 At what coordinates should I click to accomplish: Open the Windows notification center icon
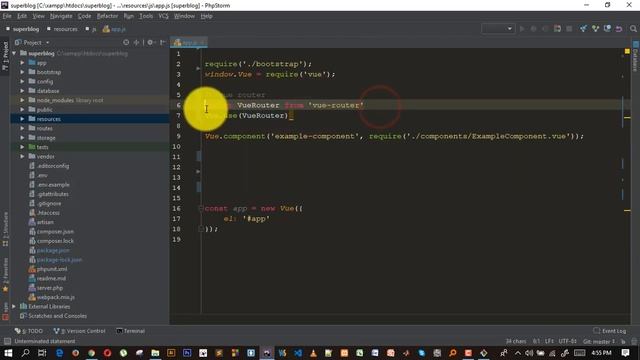click(625, 353)
